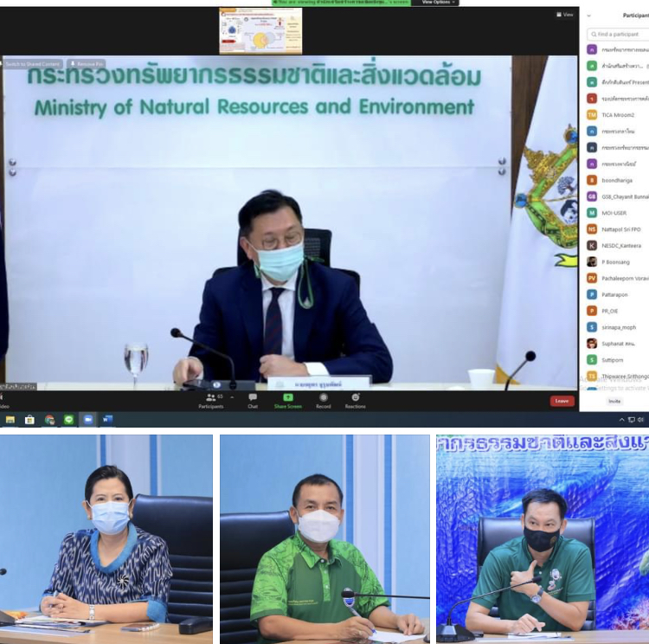This screenshot has height=644, width=649.
Task: Click the S avatar beside sirinapa_moph
Action: (592, 327)
